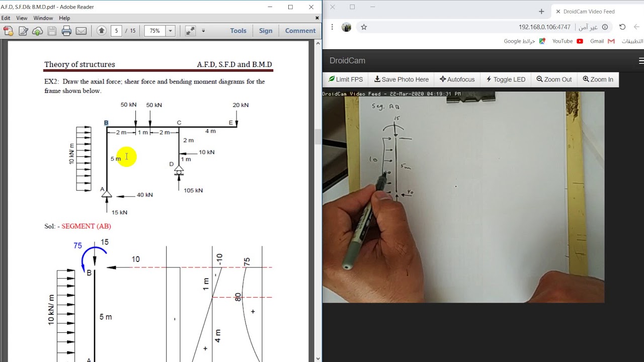Click the upload to cloud icon
644x362 pixels.
(x=37, y=31)
